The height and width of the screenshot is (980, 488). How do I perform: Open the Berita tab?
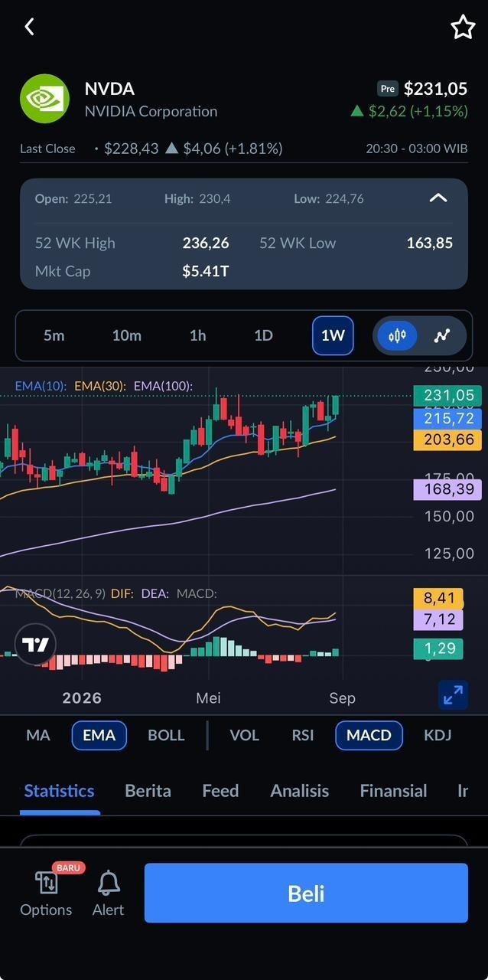pos(148,791)
